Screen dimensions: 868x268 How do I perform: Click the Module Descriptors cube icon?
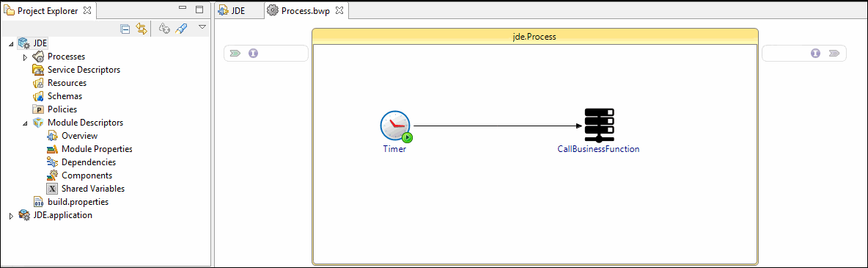38,122
